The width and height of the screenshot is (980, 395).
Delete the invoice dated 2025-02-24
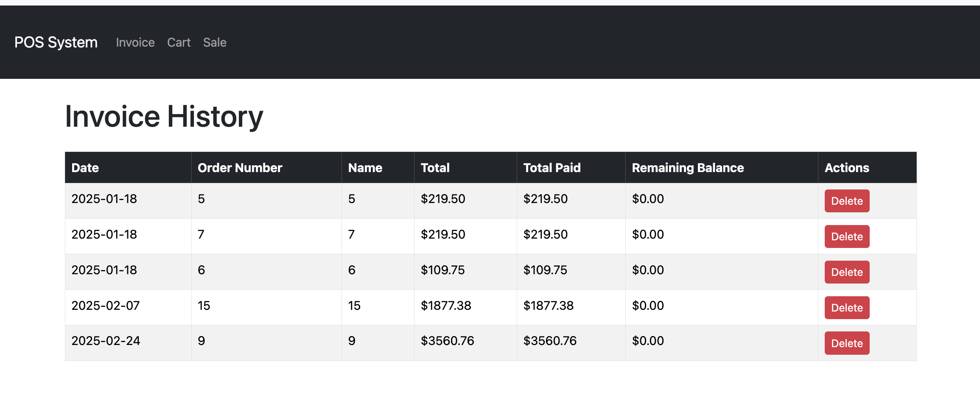(847, 343)
